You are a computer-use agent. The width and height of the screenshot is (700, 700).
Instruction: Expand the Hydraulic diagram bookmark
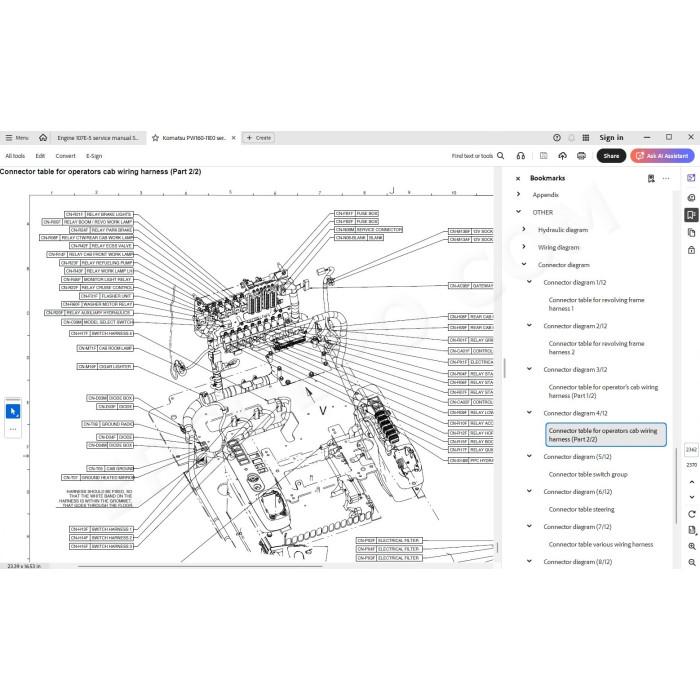click(524, 229)
